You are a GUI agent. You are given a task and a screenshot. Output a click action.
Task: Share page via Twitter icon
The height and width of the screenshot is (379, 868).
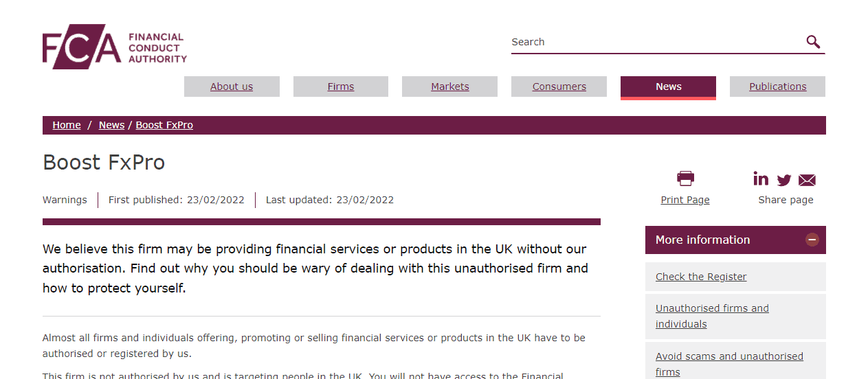coord(784,180)
